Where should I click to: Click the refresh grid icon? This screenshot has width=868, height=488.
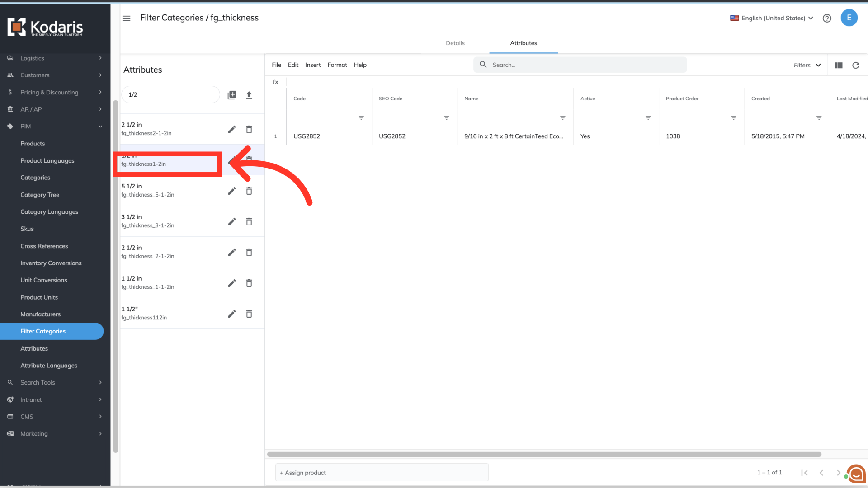[856, 66]
